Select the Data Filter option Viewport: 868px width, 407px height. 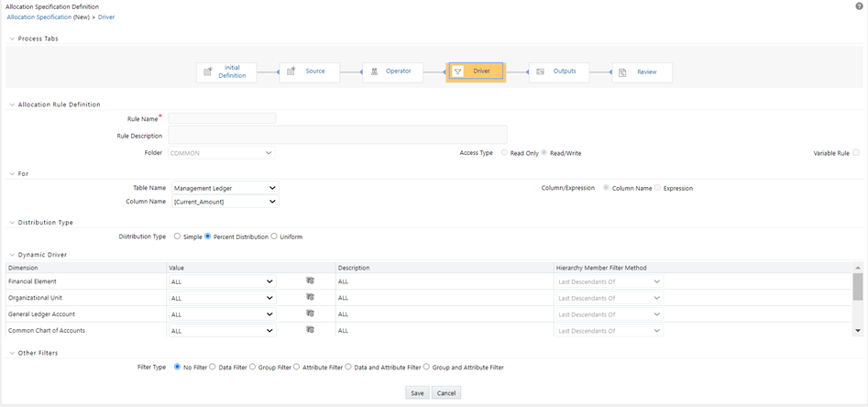coord(213,367)
